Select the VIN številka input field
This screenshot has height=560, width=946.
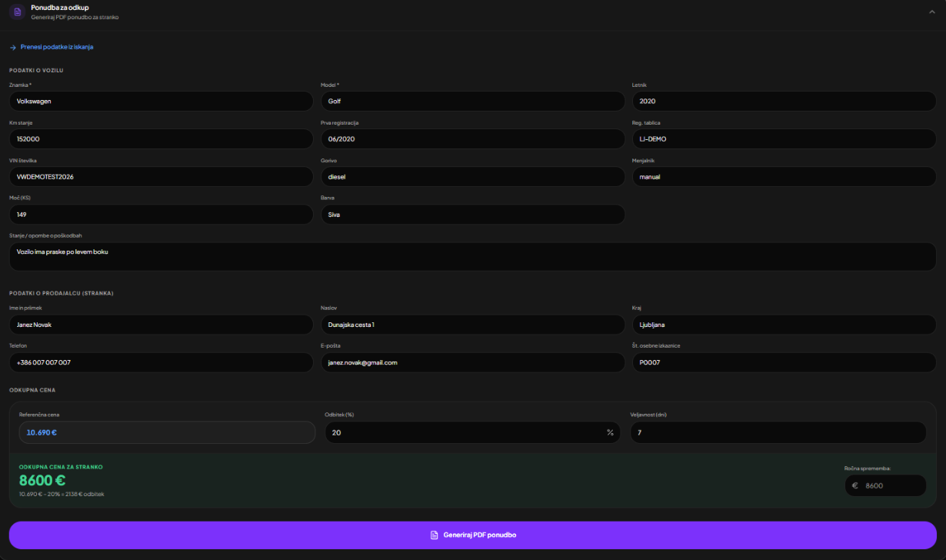(161, 176)
